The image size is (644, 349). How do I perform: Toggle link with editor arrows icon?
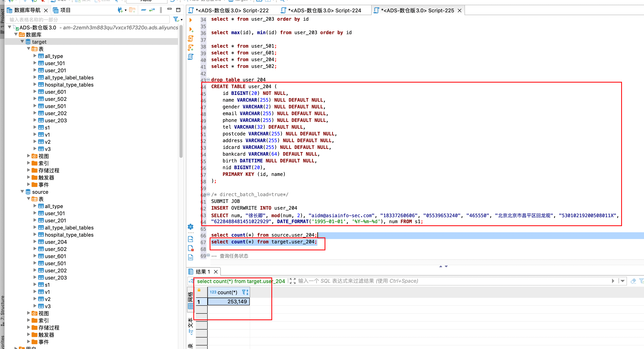click(x=152, y=10)
